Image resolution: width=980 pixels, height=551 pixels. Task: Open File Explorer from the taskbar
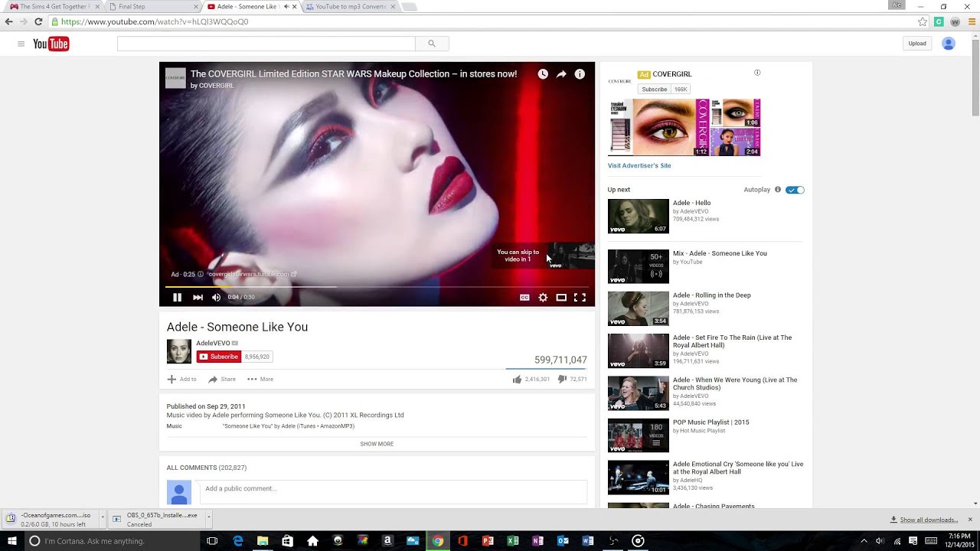click(x=263, y=541)
